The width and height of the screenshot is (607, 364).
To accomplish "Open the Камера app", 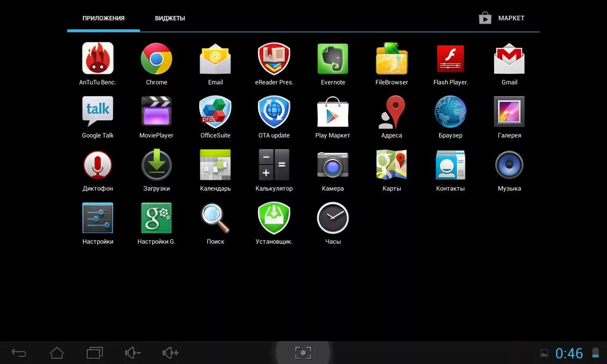I will [333, 165].
